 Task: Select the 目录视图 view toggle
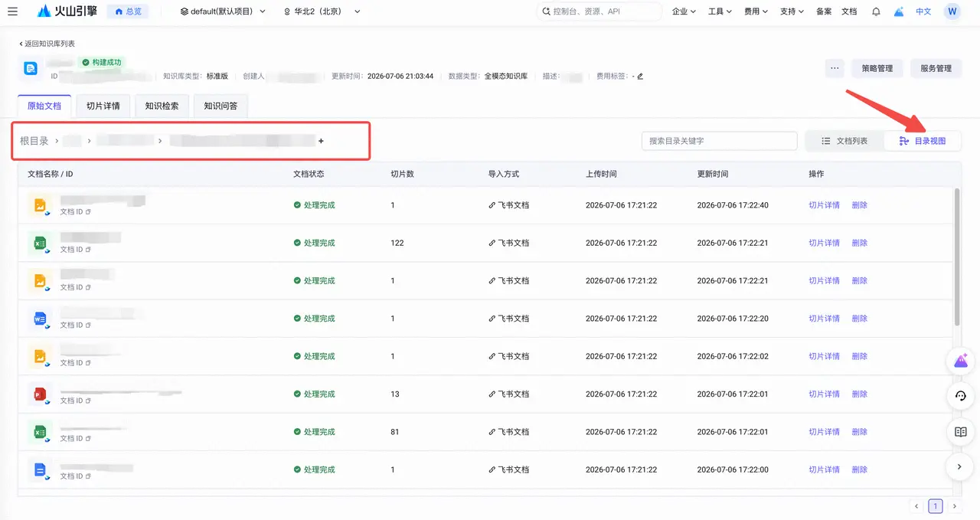tap(923, 141)
